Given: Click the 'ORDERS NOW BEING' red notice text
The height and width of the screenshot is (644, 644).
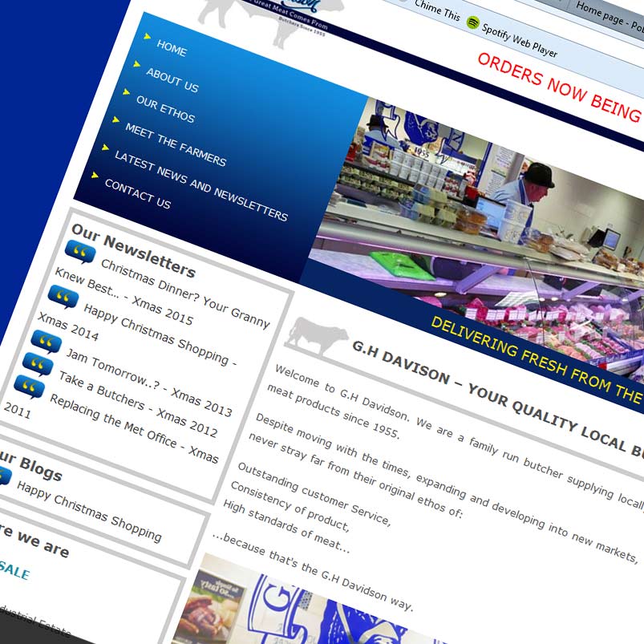Looking at the screenshot, I should coord(560,87).
